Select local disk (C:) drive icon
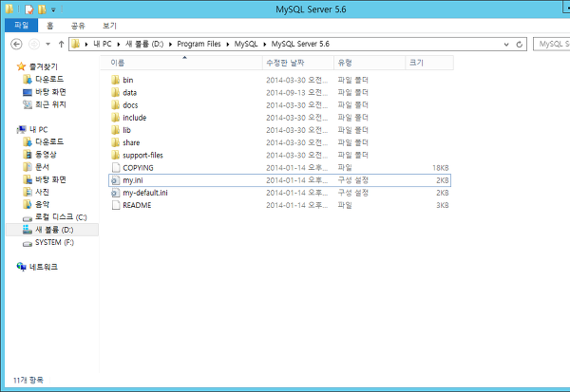Screen dimensions: 570x392 point(28,218)
